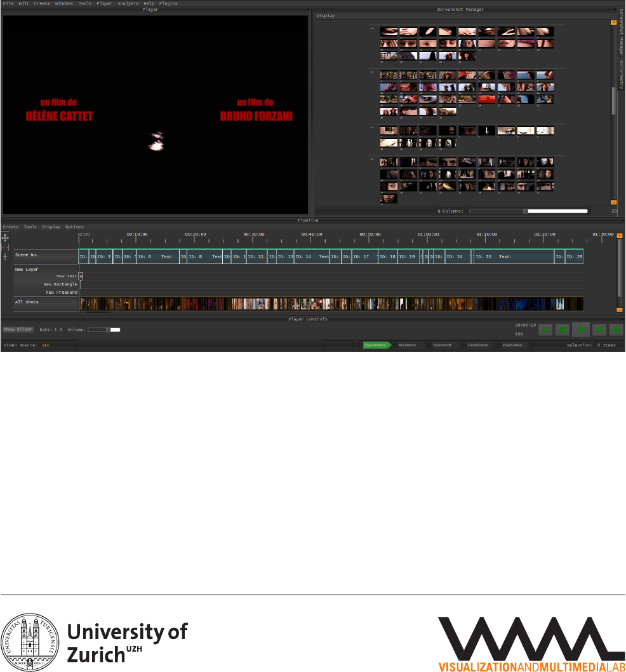This screenshot has width=626, height=672.
Task: Select the Screenshot Manager side tab
Action: 622,32
